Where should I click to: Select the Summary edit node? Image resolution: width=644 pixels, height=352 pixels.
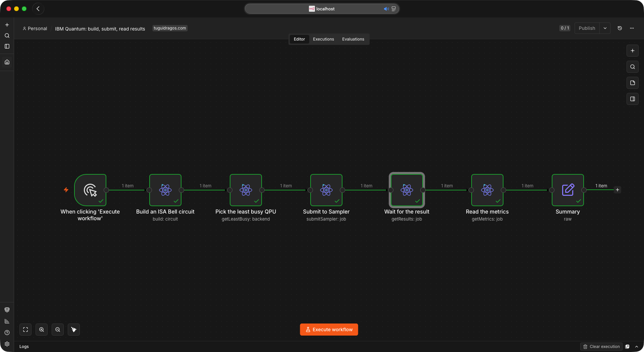(568, 190)
